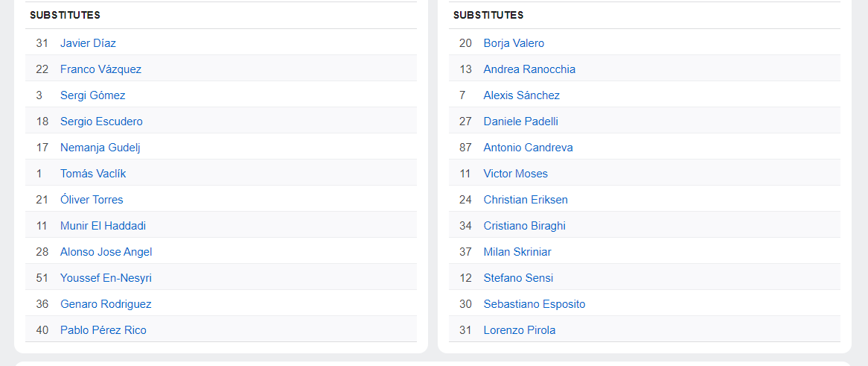
Task: Open Pablo Pérez Rico's page
Action: (x=103, y=330)
